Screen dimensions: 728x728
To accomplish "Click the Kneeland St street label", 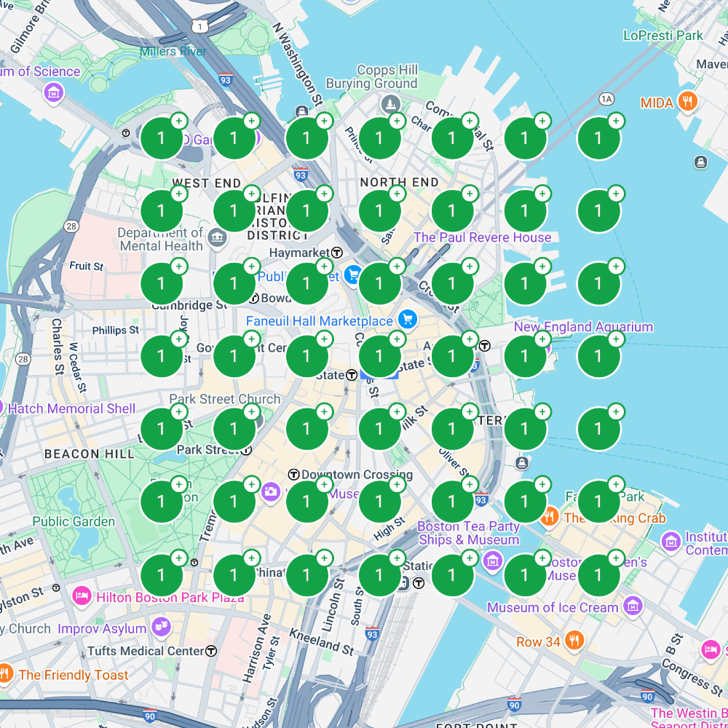I will click(x=322, y=641).
